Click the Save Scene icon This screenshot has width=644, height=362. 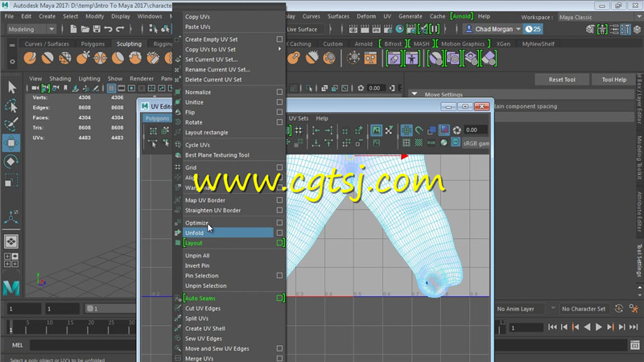(x=97, y=29)
